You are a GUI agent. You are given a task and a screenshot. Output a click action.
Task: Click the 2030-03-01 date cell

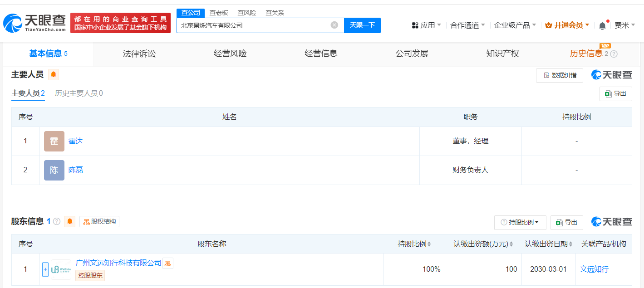tap(548, 269)
